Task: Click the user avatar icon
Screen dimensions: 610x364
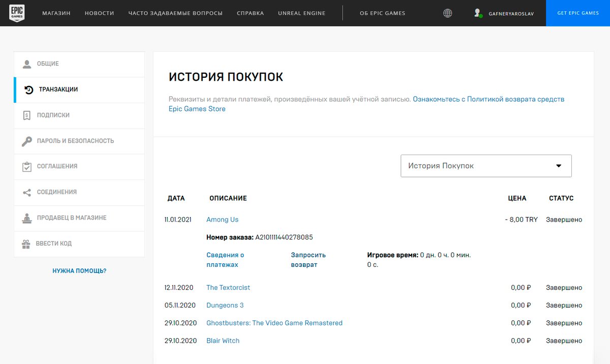Action: pyautogui.click(x=477, y=13)
